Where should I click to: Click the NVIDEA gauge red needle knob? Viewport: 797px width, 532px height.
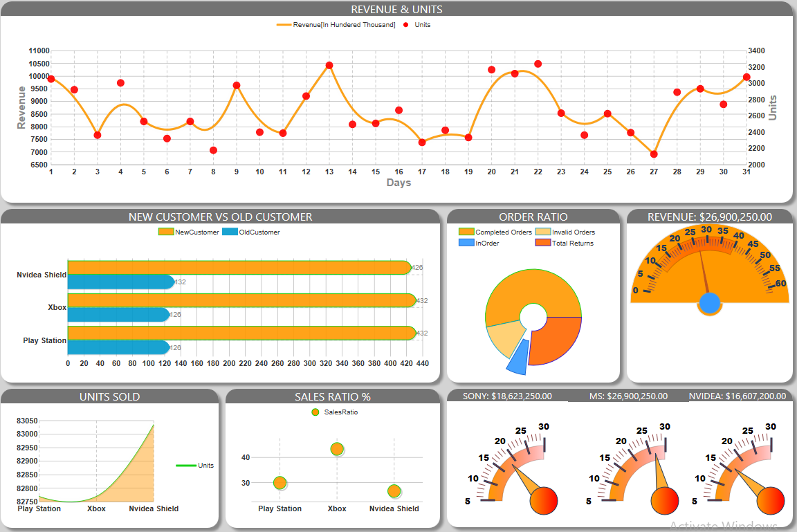[x=771, y=499]
